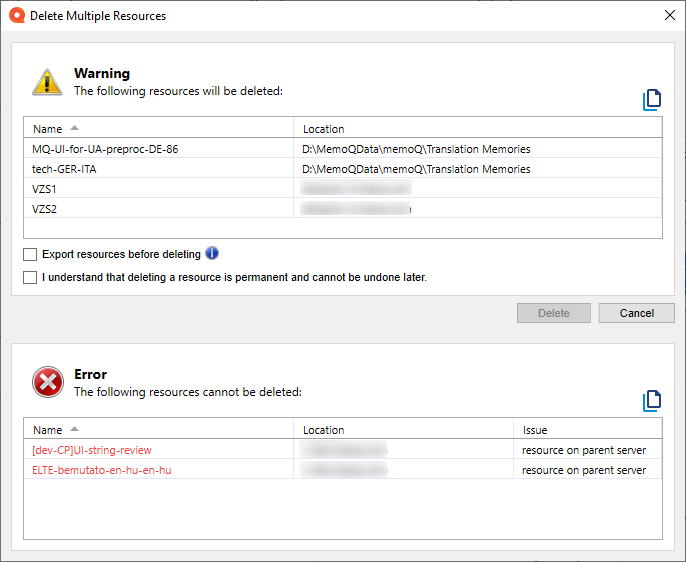Viewport: 686px width, 562px height.
Task: Select the VZS1 resource row
Action: pyautogui.click(x=45, y=189)
